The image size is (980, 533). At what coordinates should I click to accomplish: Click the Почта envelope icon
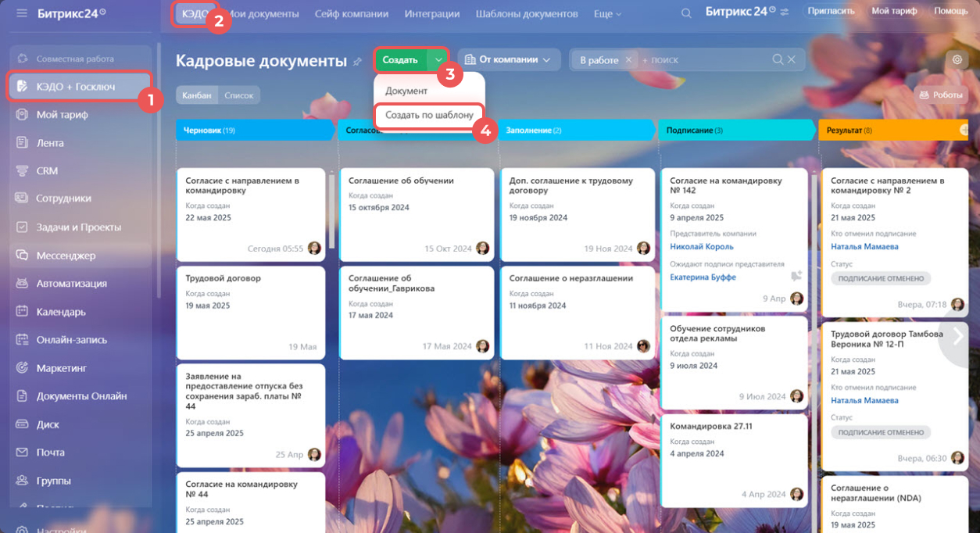(x=22, y=453)
